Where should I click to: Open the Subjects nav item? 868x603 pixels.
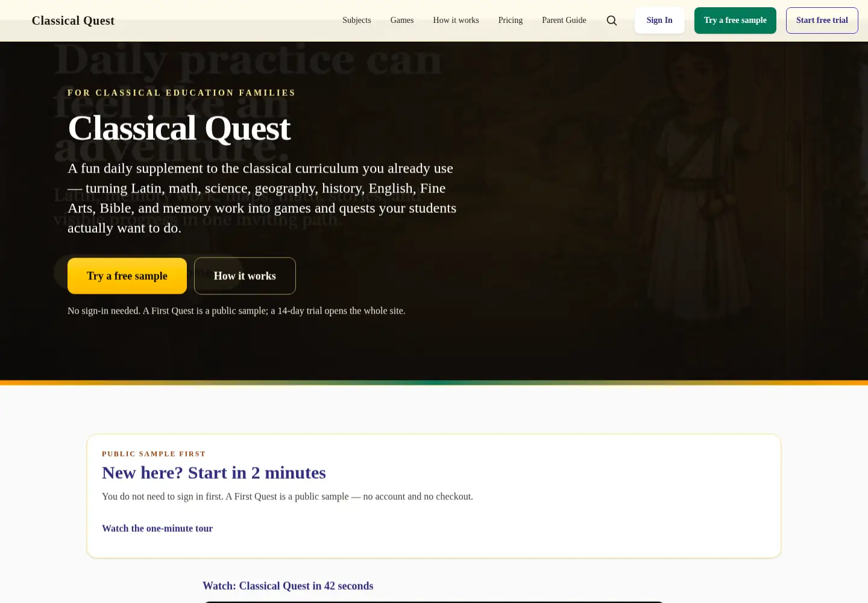pos(357,21)
